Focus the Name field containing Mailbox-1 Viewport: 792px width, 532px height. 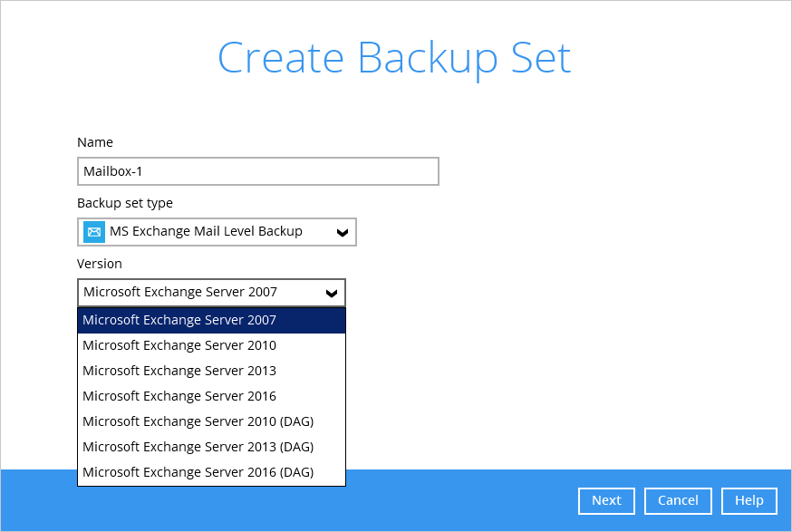pos(258,171)
